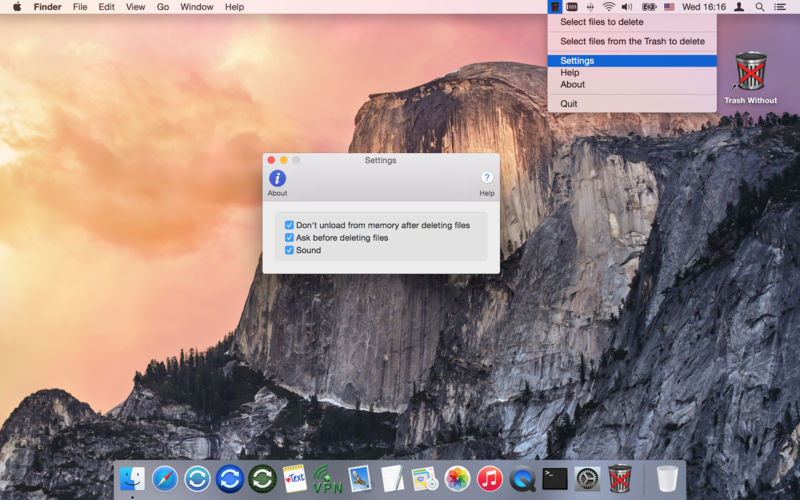Open the green sync app in Dock
Viewport: 800px width, 500px height.
pyautogui.click(x=262, y=479)
